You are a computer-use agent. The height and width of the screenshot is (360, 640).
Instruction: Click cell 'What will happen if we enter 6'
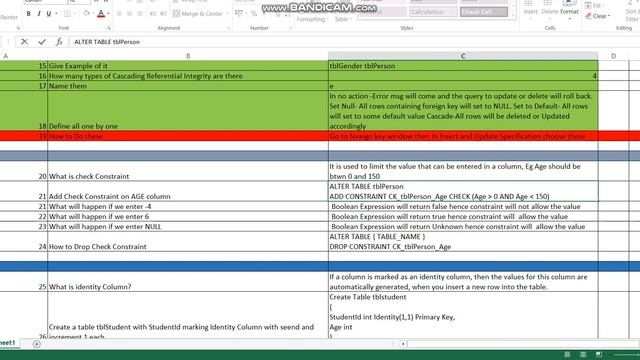188,216
